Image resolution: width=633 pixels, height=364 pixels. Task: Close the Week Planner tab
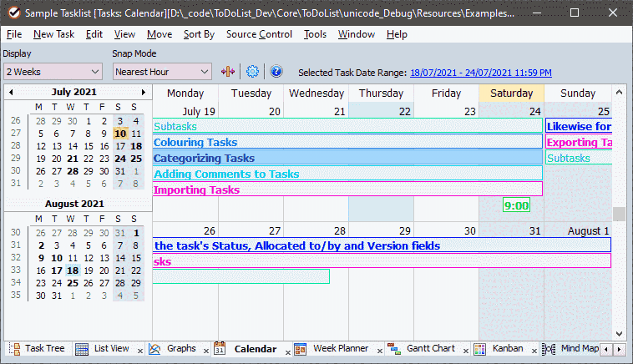(379, 351)
